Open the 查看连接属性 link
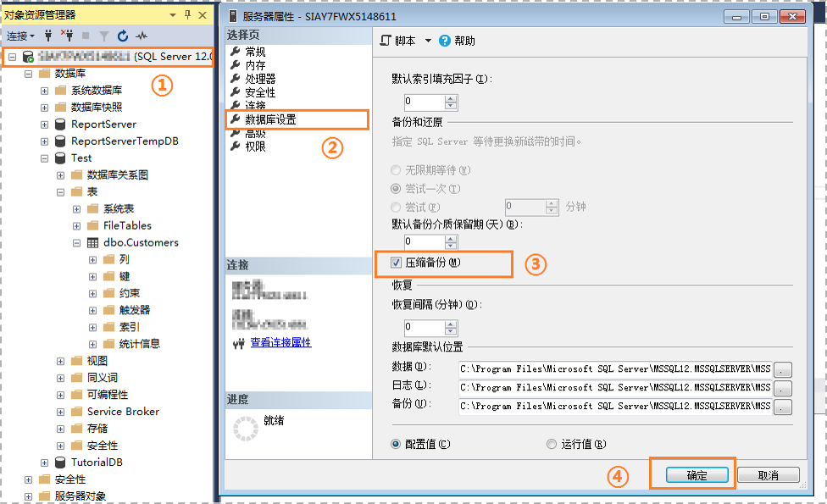 [280, 343]
